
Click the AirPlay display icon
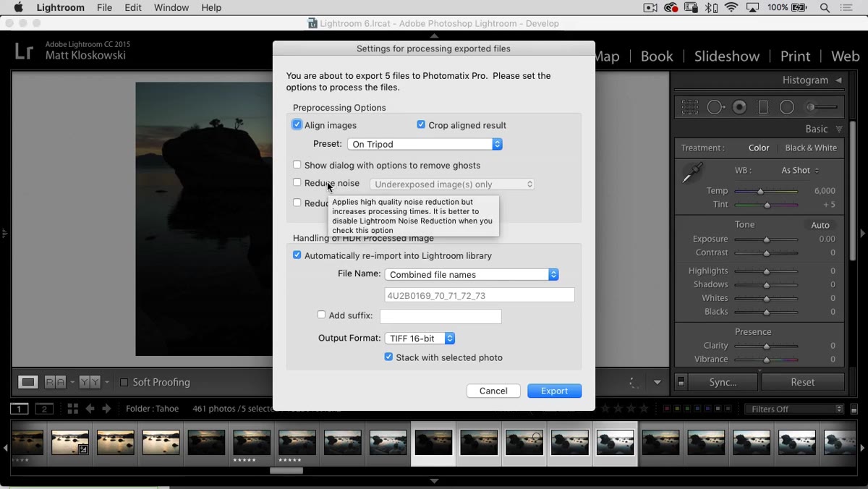pyautogui.click(x=753, y=8)
